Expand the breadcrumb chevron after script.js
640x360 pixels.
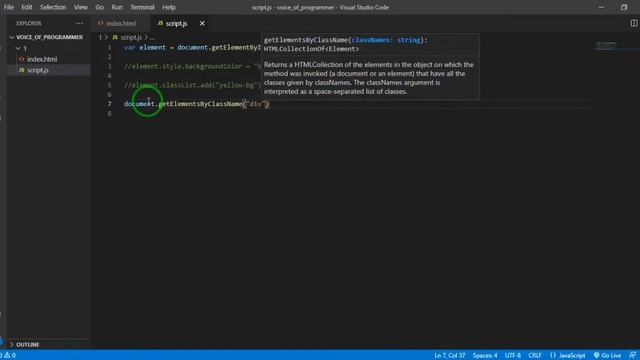(146, 37)
